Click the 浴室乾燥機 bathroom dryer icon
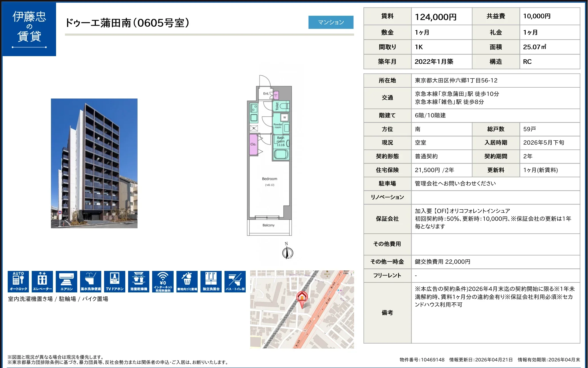The height and width of the screenshot is (368, 588). click(139, 281)
